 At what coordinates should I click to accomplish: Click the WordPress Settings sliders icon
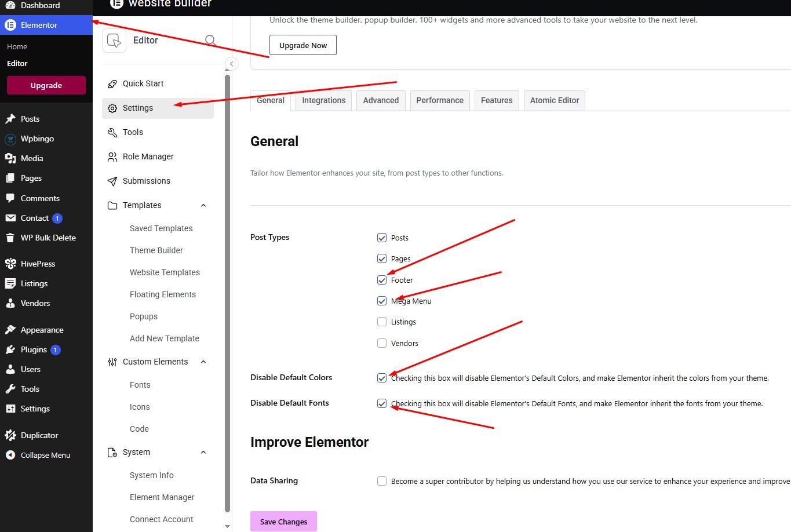[x=10, y=409]
